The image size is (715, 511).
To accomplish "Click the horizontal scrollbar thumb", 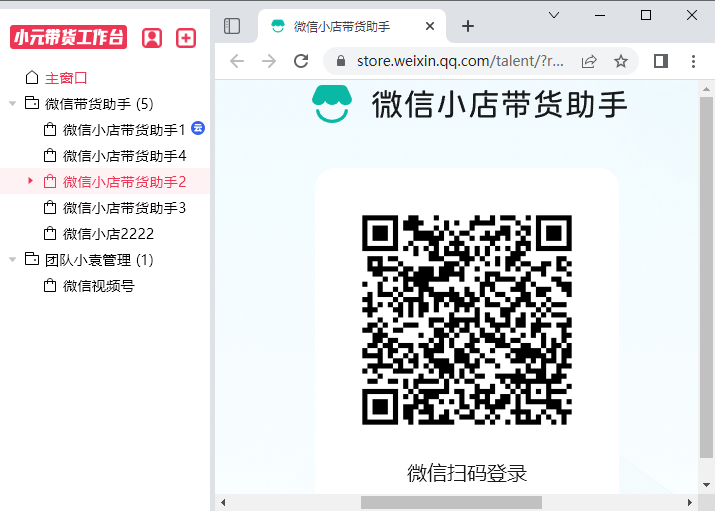I will [450, 502].
